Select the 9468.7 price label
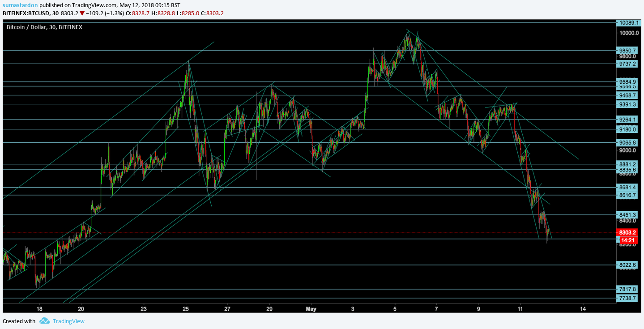This screenshot has height=329, width=644. pyautogui.click(x=627, y=95)
